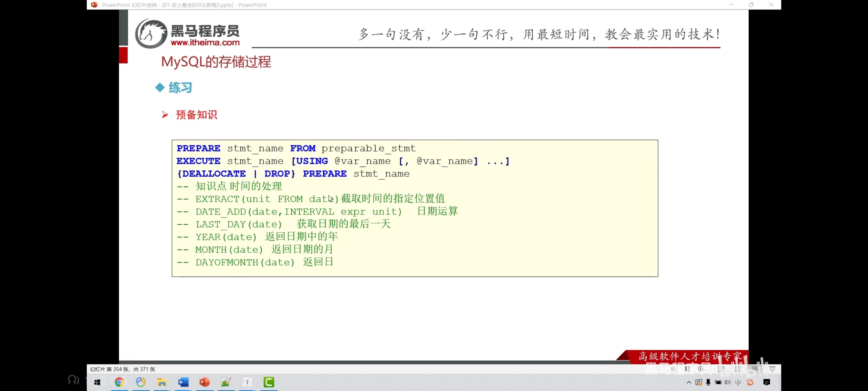Viewport: 868px width, 391px height.
Task: Open Windows Start menu
Action: pos(97,382)
